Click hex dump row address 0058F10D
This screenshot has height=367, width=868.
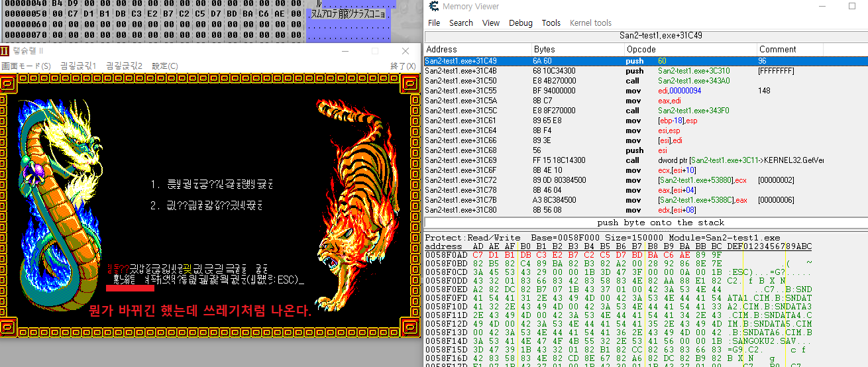tap(445, 306)
